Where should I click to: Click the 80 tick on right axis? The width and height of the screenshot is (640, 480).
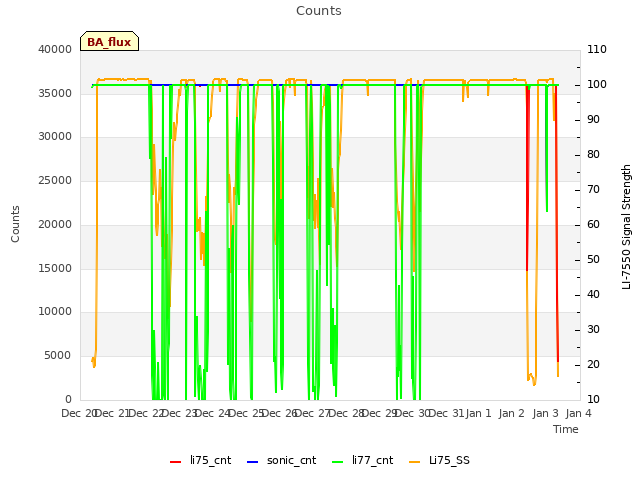point(593,155)
